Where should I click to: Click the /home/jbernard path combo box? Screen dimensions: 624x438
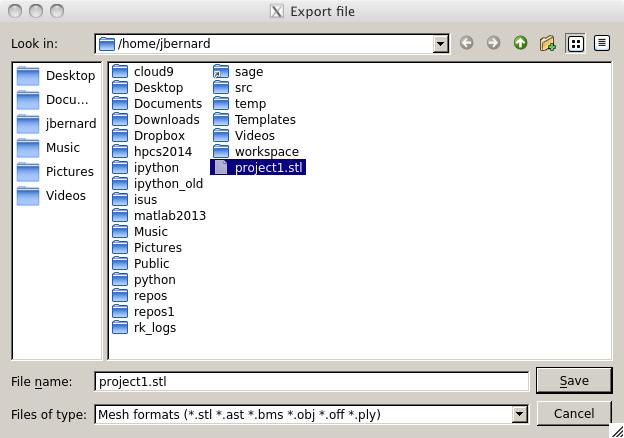[x=272, y=43]
